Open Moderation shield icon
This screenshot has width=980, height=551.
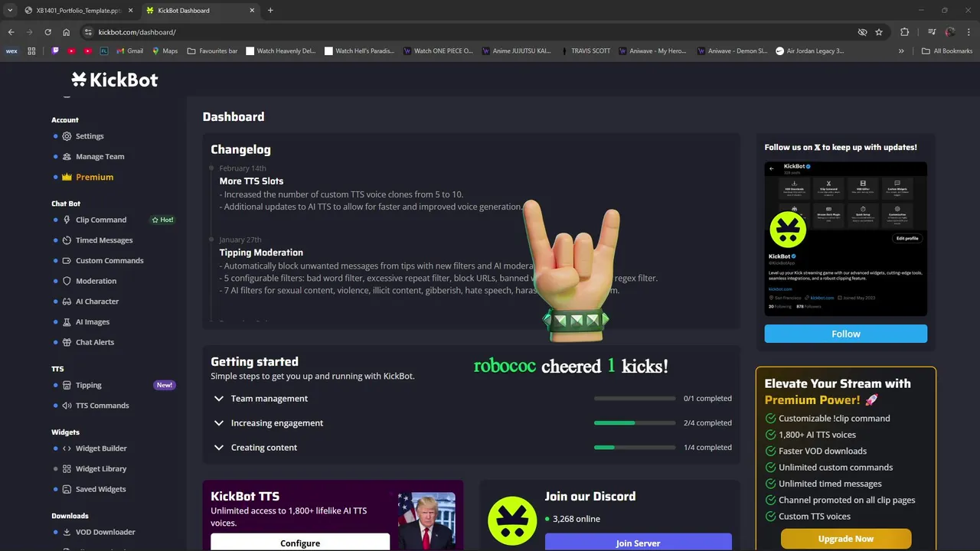(x=67, y=281)
